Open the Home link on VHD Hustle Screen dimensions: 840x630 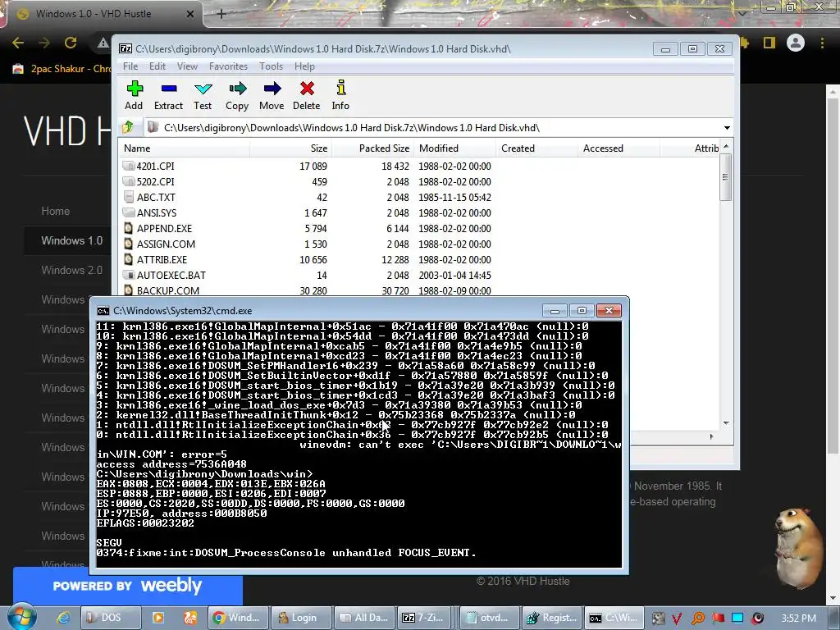point(56,211)
